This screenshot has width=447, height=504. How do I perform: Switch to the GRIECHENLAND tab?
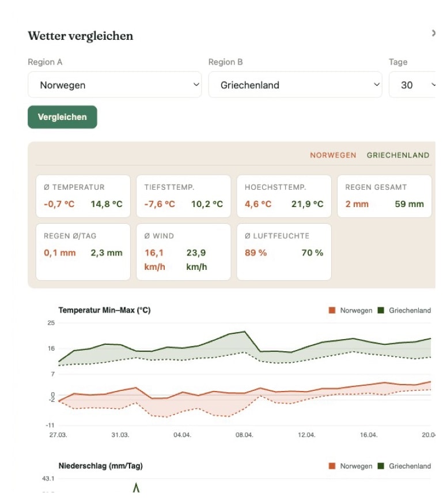click(x=398, y=155)
